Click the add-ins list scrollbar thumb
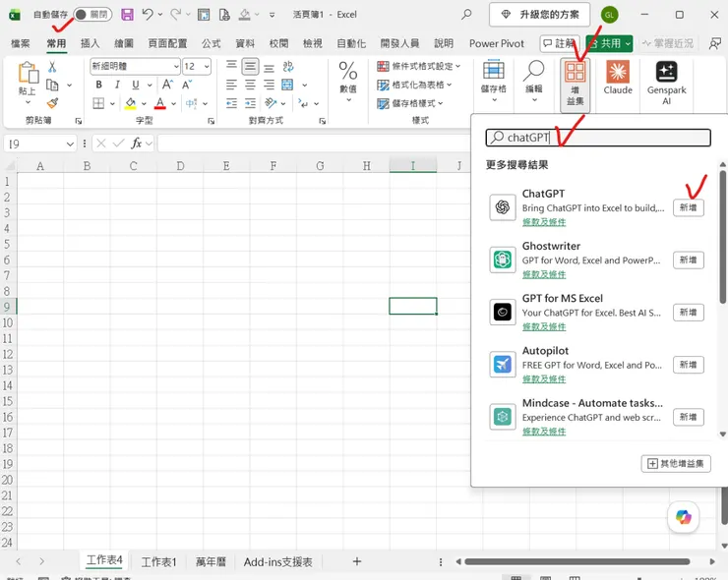The image size is (728, 580). tap(722, 238)
